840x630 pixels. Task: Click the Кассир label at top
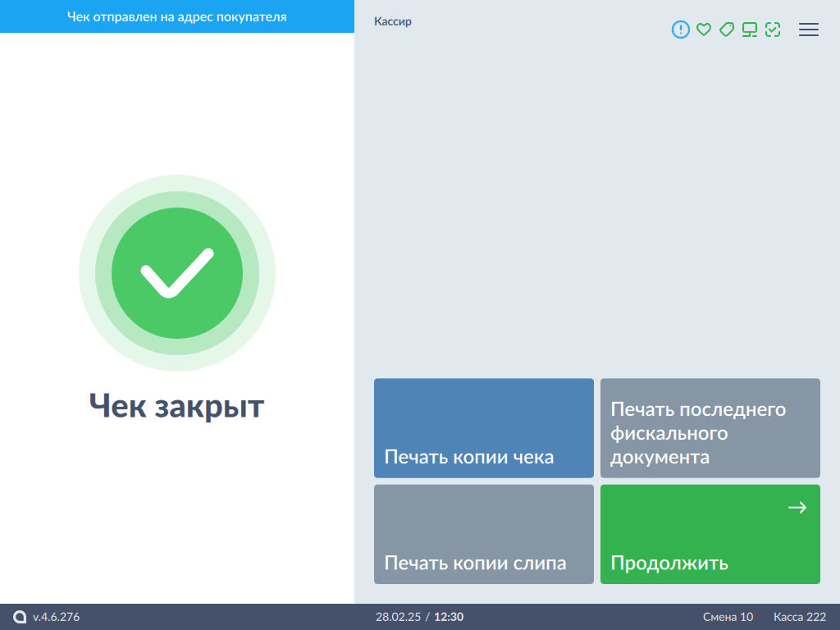[x=393, y=22]
